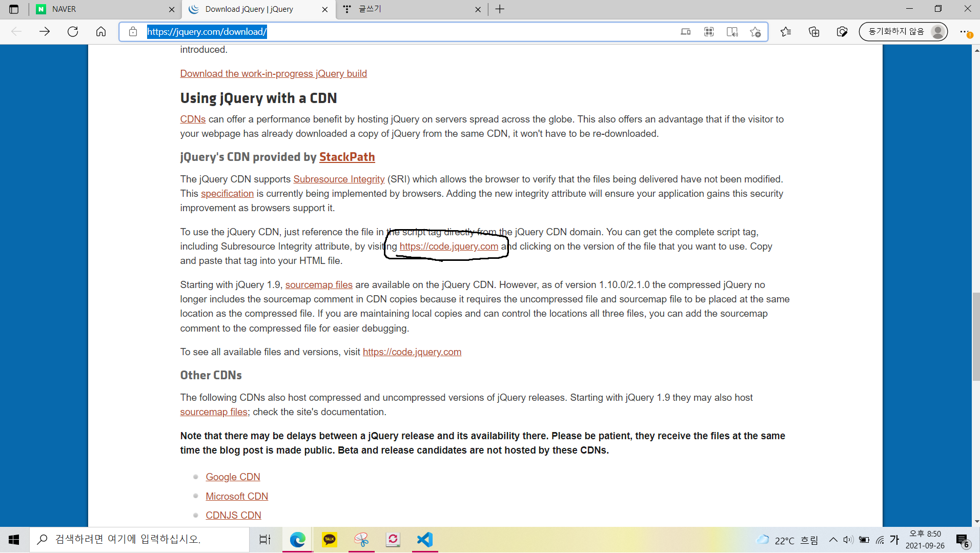Open the work-in-progress jQuery build link
Viewport: 980px width, 553px height.
[273, 73]
